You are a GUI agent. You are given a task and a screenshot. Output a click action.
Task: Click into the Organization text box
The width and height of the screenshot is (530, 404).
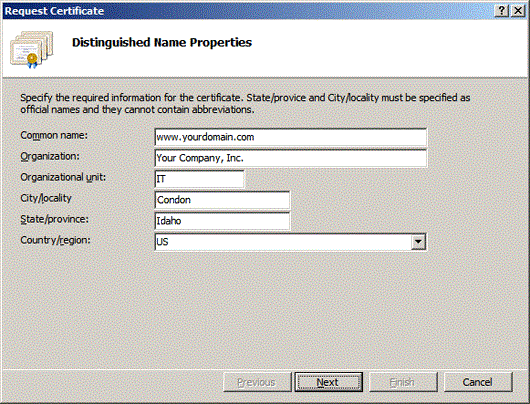pos(290,158)
